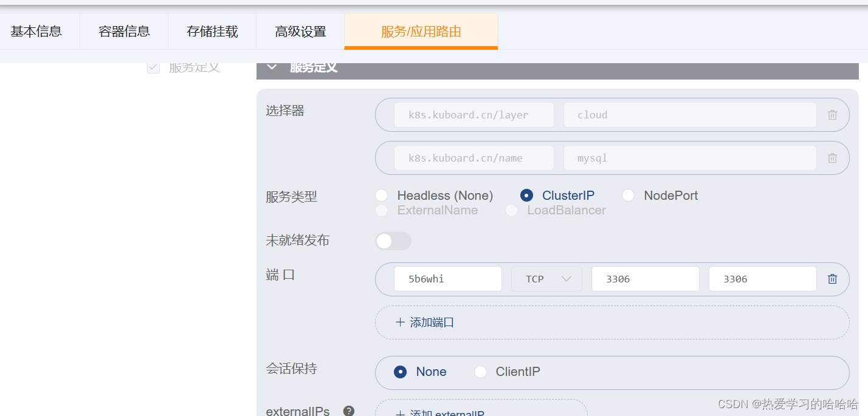This screenshot has width=868, height=416.
Task: Open the 高级设置 tab
Action: [300, 31]
